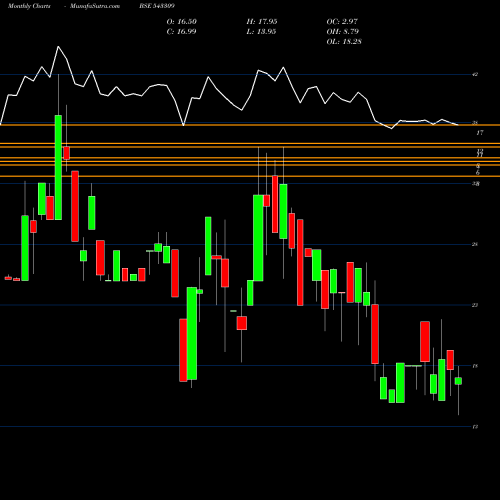
Task: Click the price axis label "28"
Action: click(475, 244)
